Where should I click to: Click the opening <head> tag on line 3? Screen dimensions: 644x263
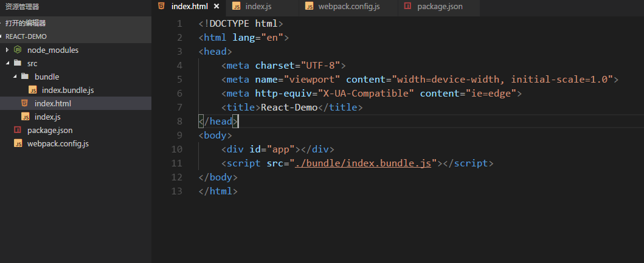pos(215,51)
